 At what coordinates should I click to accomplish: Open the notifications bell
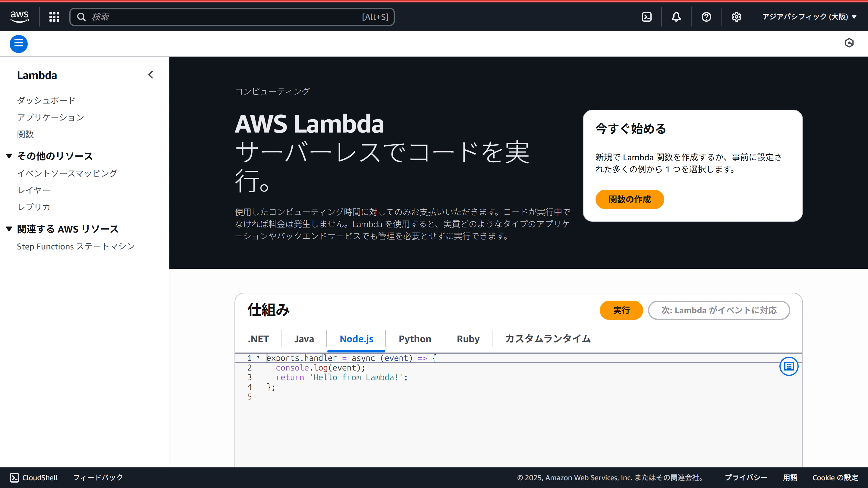(x=676, y=17)
